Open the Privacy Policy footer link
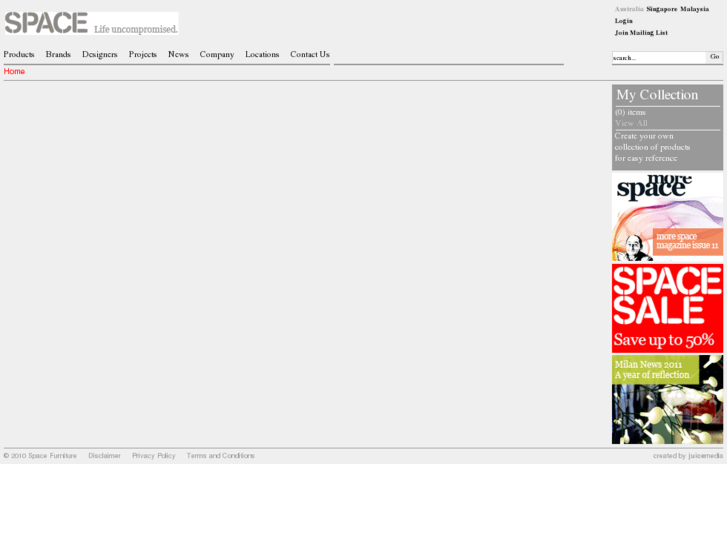The width and height of the screenshot is (727, 545). pos(153,456)
